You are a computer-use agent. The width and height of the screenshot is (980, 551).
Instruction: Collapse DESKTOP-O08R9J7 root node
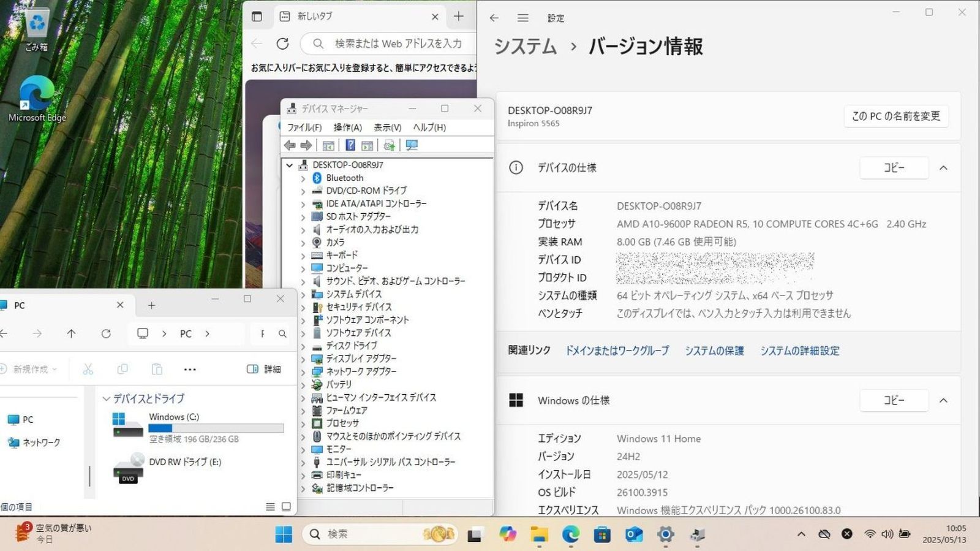coord(289,165)
